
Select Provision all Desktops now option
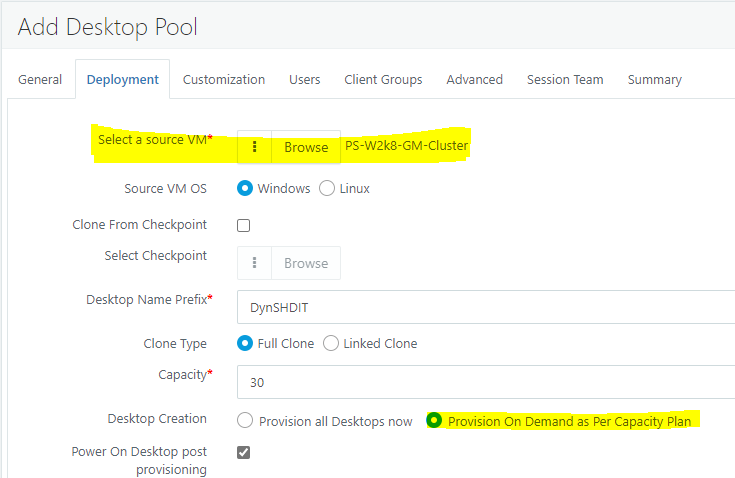244,421
